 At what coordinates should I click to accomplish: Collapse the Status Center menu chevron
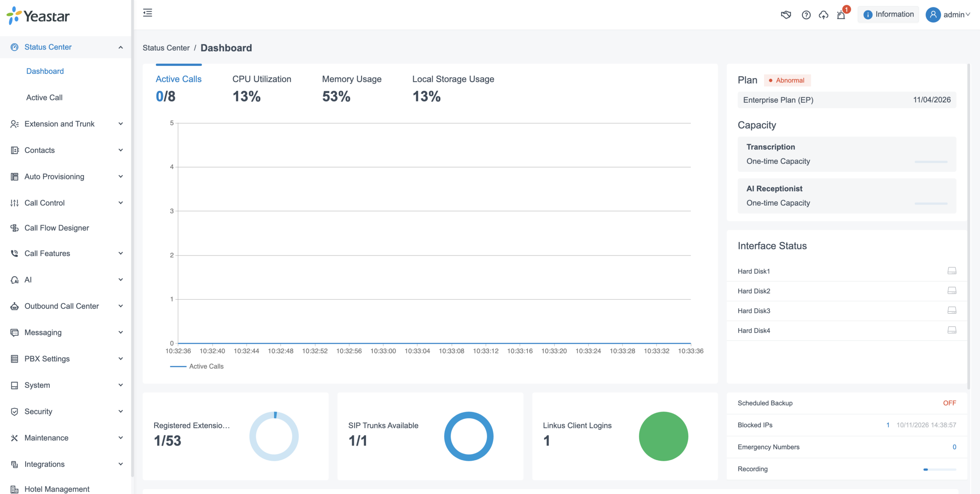121,47
